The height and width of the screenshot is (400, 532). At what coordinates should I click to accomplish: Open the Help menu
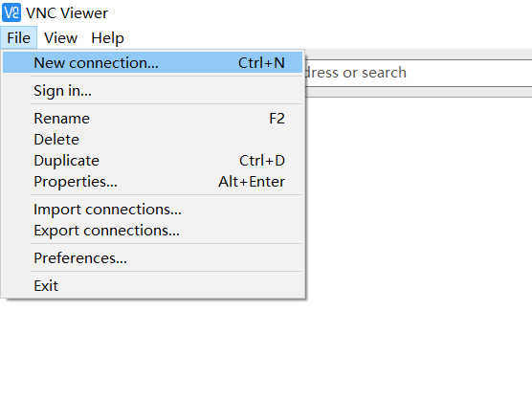click(107, 37)
